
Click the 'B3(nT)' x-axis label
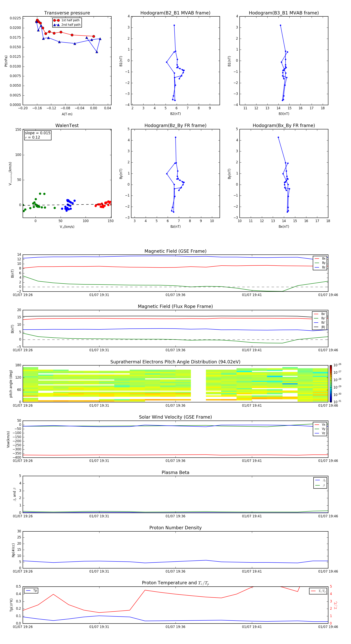[284, 114]
